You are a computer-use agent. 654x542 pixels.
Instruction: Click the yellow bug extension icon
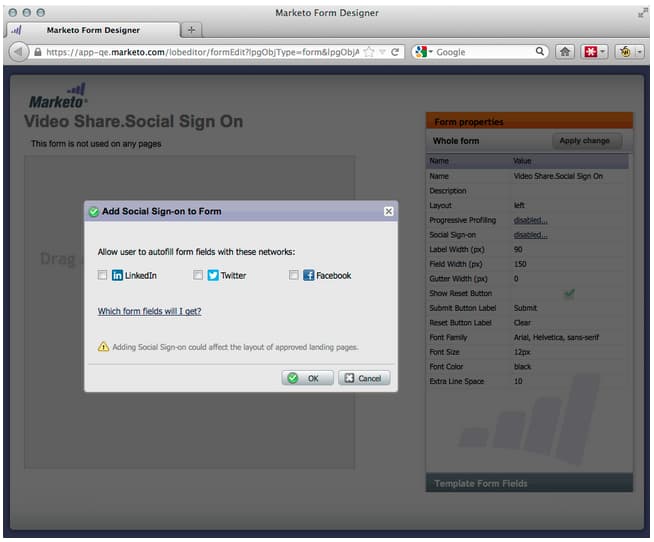625,52
